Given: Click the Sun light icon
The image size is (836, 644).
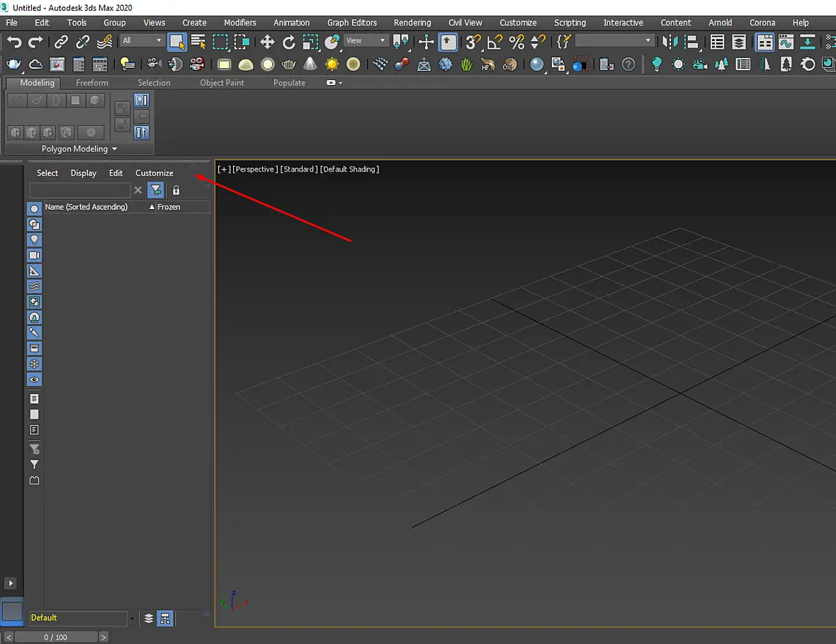Looking at the screenshot, I should (x=332, y=64).
